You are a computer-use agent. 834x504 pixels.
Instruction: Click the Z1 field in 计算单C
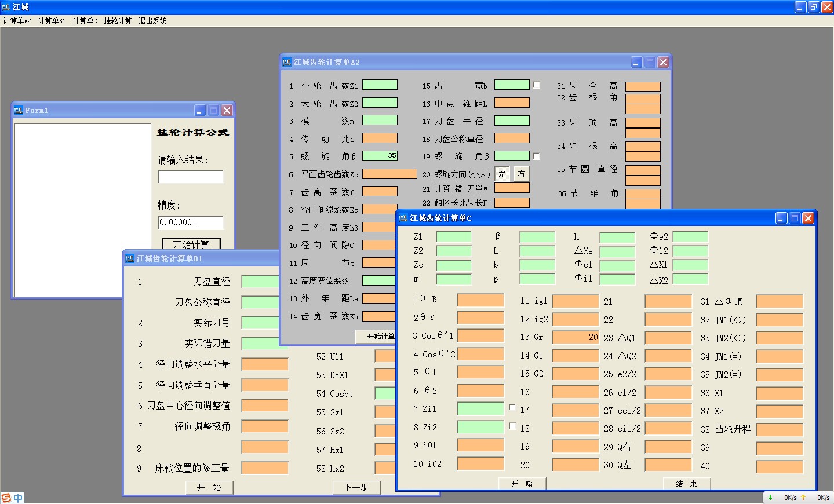point(454,236)
